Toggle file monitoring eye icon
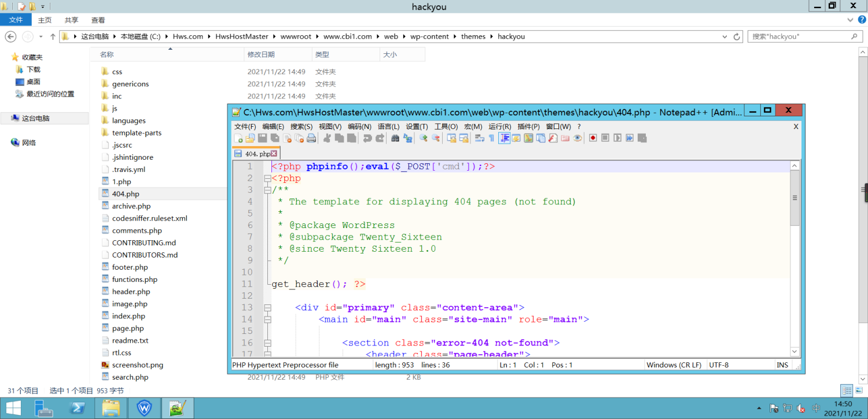Image resolution: width=868 pixels, height=419 pixels. click(578, 138)
